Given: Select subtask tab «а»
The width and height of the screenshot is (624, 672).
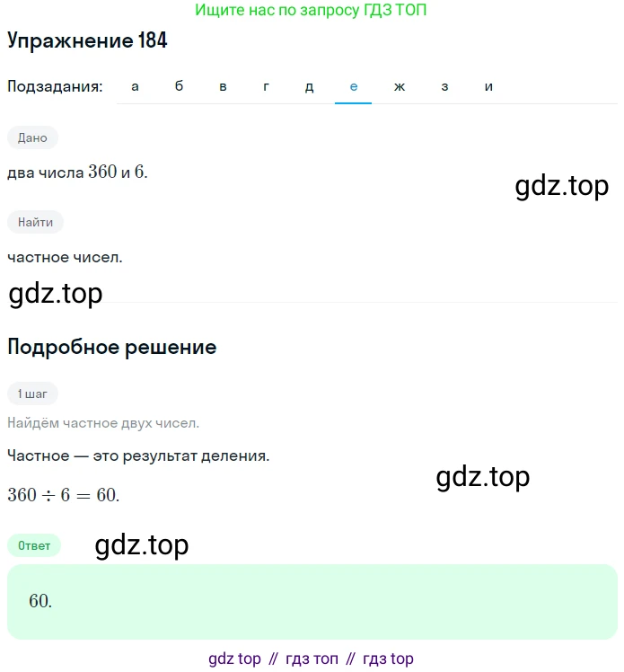Looking at the screenshot, I should tap(135, 86).
